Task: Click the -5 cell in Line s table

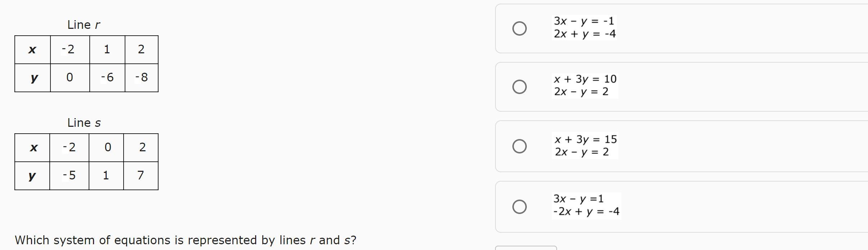Action: (x=69, y=175)
